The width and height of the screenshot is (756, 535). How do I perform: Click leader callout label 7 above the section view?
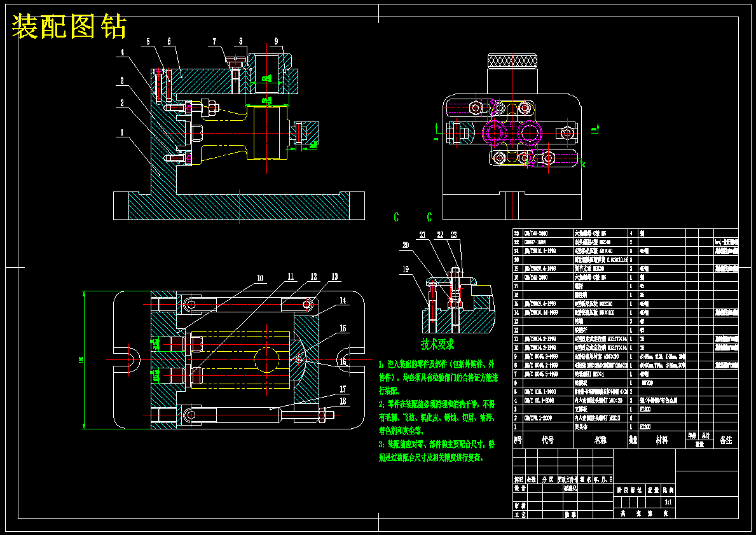tap(214, 41)
